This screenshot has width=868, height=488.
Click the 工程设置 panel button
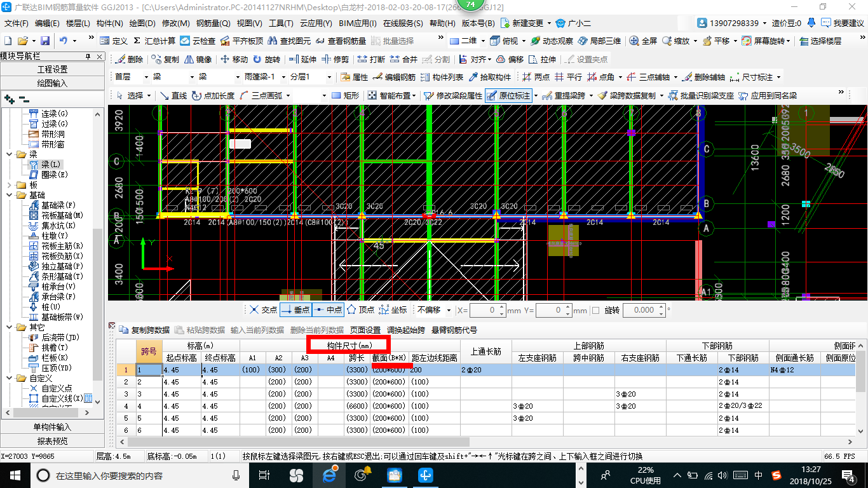pyautogui.click(x=52, y=69)
